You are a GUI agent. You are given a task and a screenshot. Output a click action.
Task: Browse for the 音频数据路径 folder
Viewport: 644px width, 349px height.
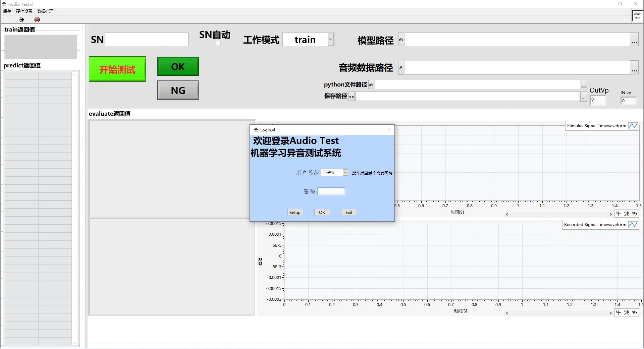(634, 68)
